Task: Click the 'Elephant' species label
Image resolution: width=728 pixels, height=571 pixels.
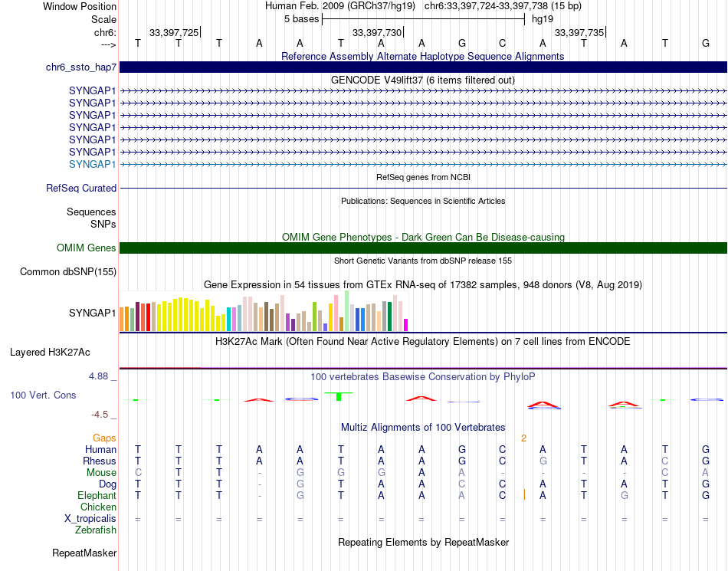Action: [97, 496]
